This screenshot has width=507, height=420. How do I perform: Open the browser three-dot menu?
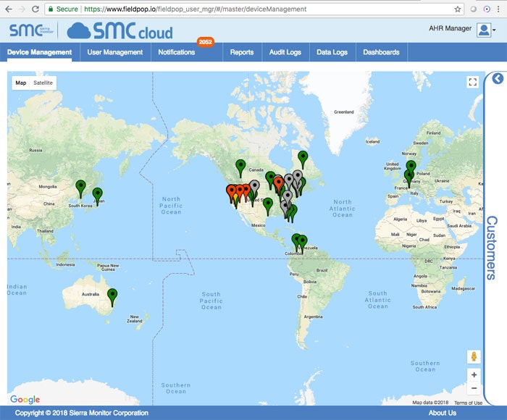coord(498,9)
